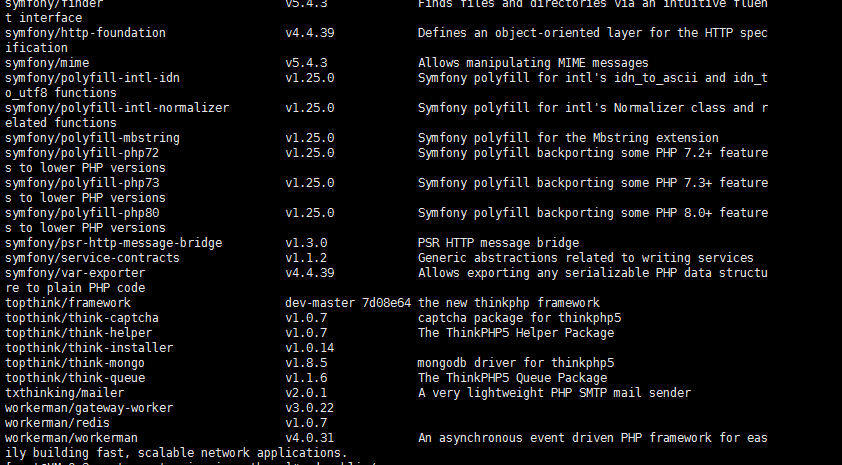Click workerman/redis package name

click(x=57, y=424)
